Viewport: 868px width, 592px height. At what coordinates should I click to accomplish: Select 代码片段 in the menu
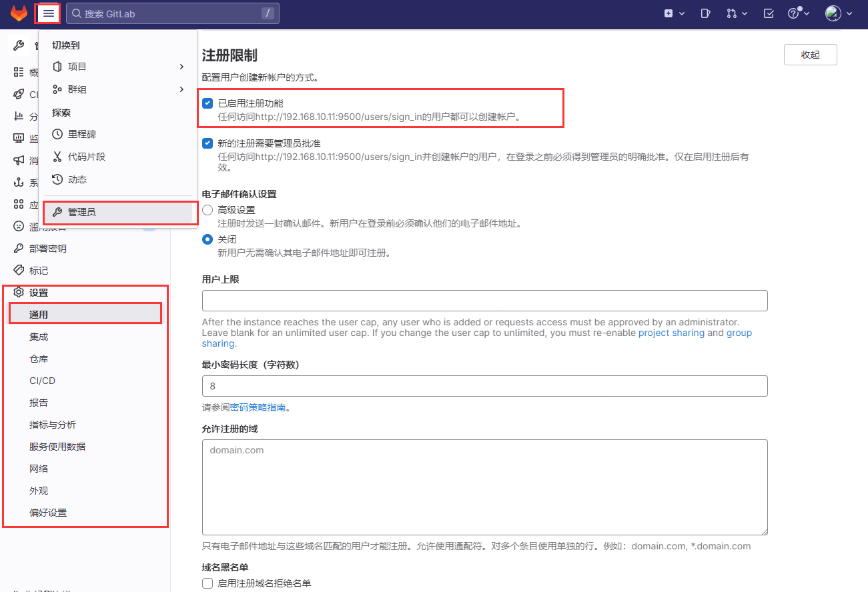tap(87, 157)
